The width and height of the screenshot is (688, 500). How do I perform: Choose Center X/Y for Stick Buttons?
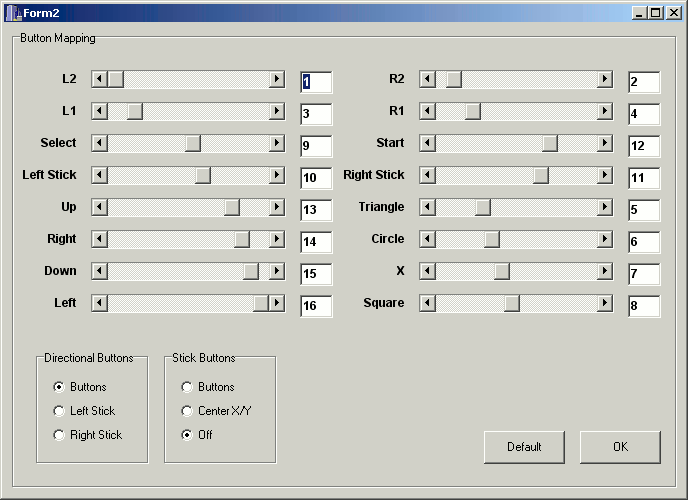point(187,411)
